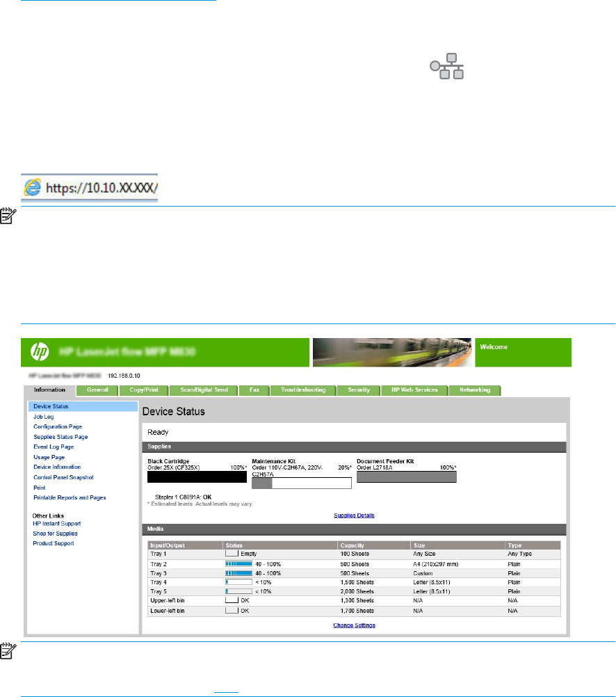Click the Supplies Details link
The image size is (616, 697).
pos(354,515)
